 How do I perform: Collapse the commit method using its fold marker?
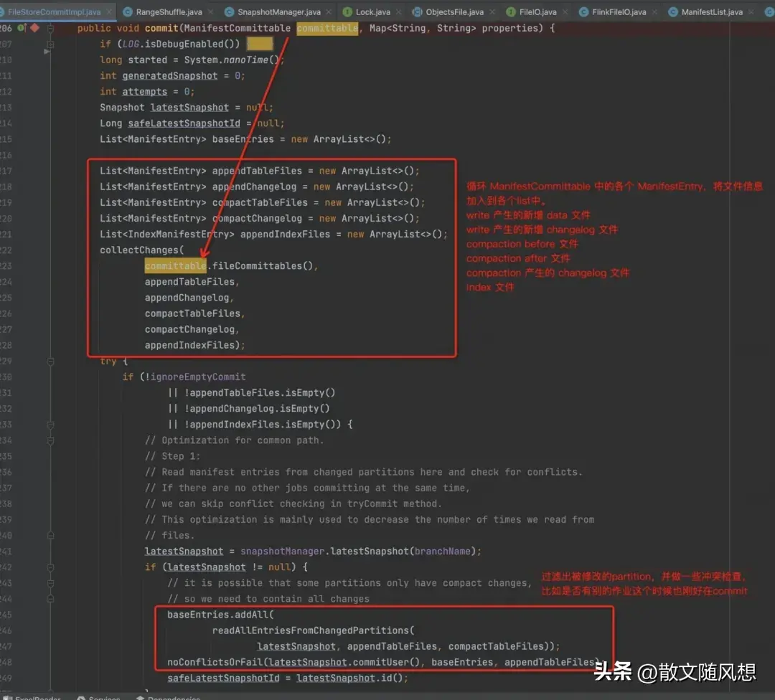click(50, 29)
